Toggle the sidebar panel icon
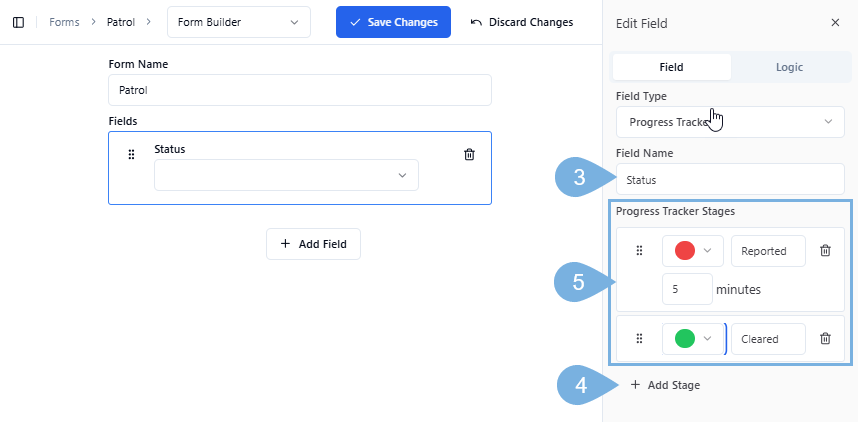The width and height of the screenshot is (858, 422). (x=18, y=22)
